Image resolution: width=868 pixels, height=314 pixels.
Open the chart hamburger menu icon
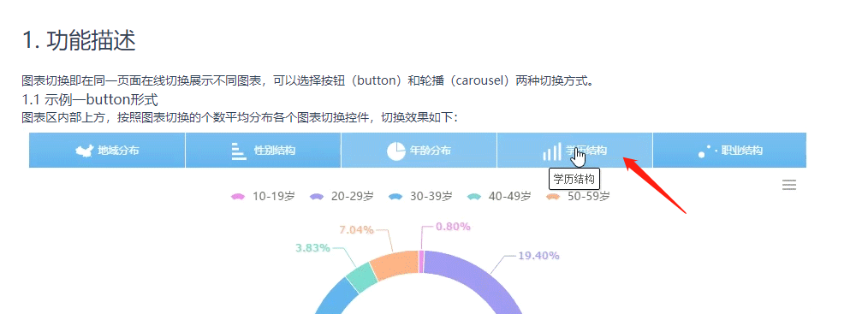tap(789, 185)
